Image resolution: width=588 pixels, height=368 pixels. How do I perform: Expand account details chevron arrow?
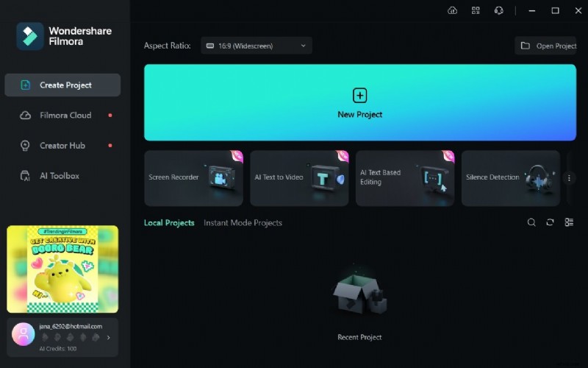tap(108, 338)
